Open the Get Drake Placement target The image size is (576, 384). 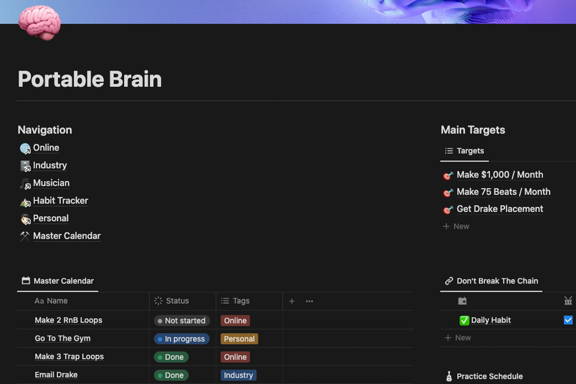pyautogui.click(x=500, y=209)
